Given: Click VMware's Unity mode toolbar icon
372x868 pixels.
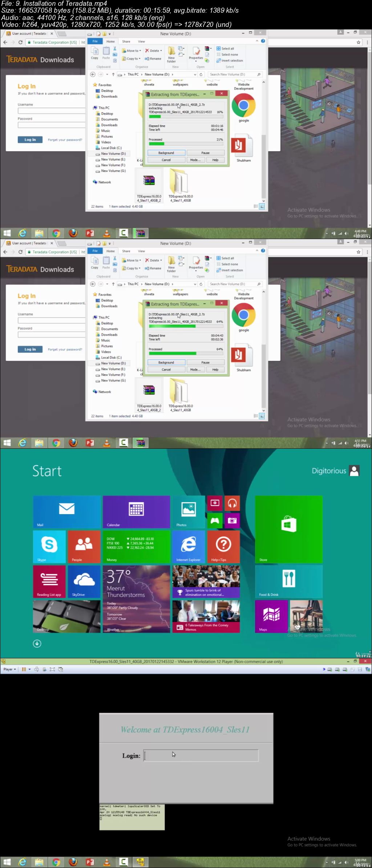Looking at the screenshot, I should (60, 669).
